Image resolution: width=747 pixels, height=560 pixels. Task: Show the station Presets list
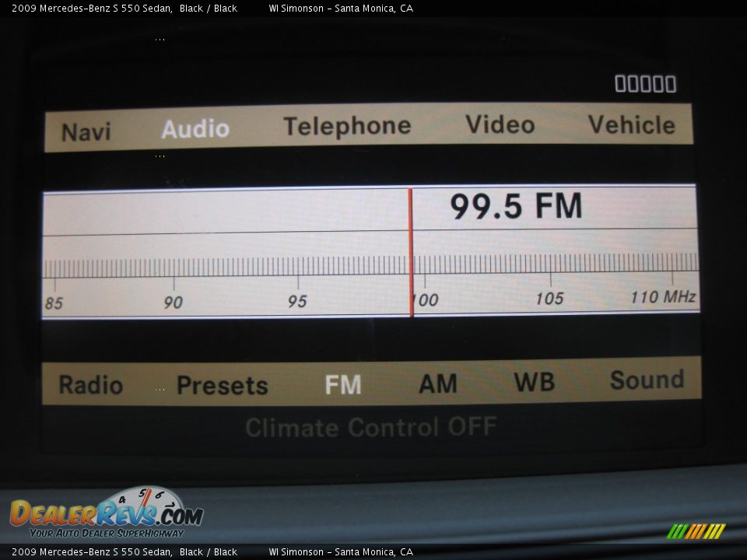[x=223, y=385]
